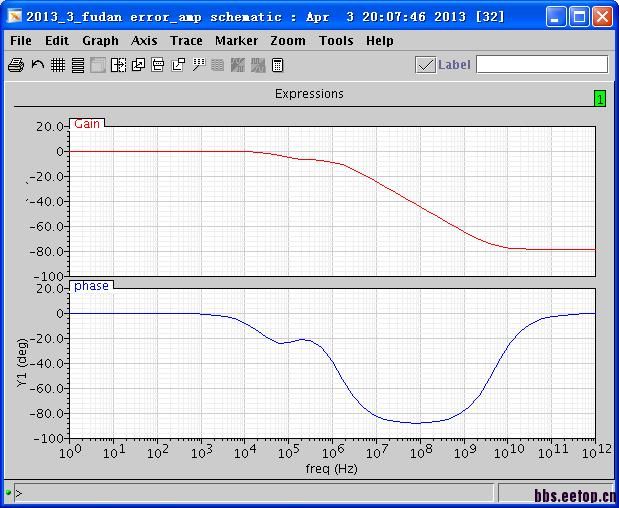This screenshot has width=619, height=508.
Task: Minimize the waveform window
Action: point(556,17)
